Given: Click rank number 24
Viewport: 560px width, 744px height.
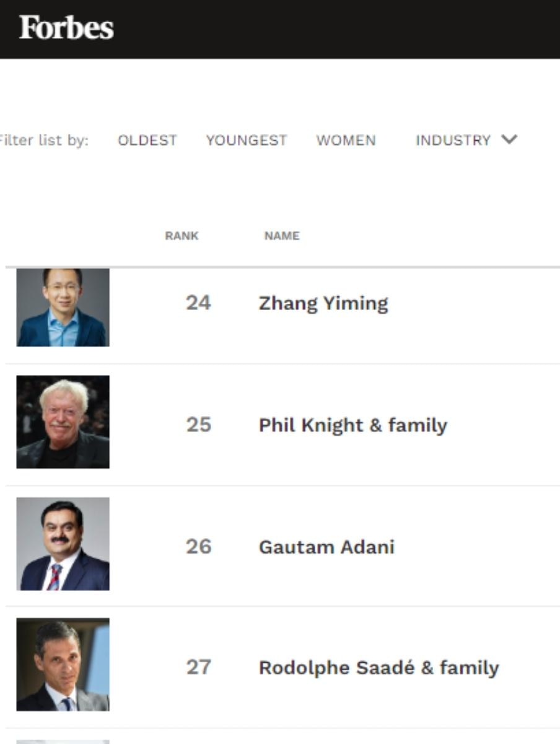Looking at the screenshot, I should [x=198, y=303].
